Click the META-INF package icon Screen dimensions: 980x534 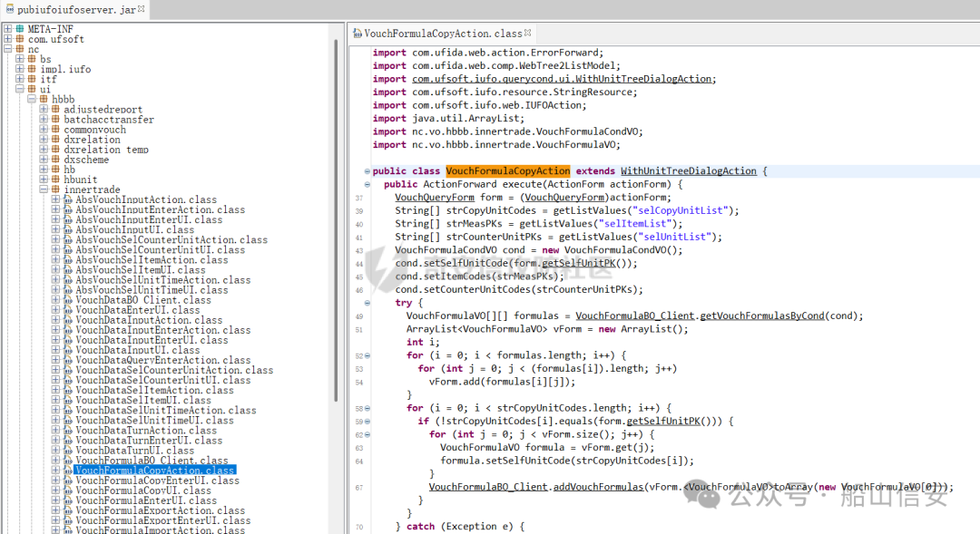(20, 29)
